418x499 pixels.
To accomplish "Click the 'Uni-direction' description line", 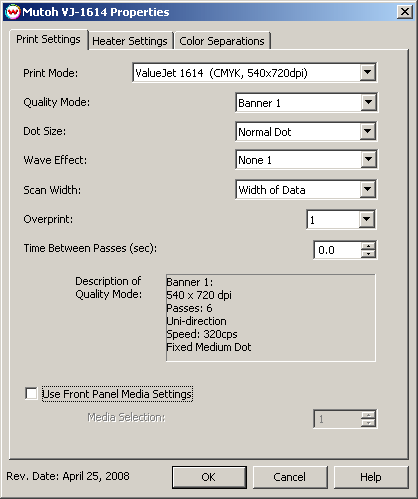I will 197,321.
